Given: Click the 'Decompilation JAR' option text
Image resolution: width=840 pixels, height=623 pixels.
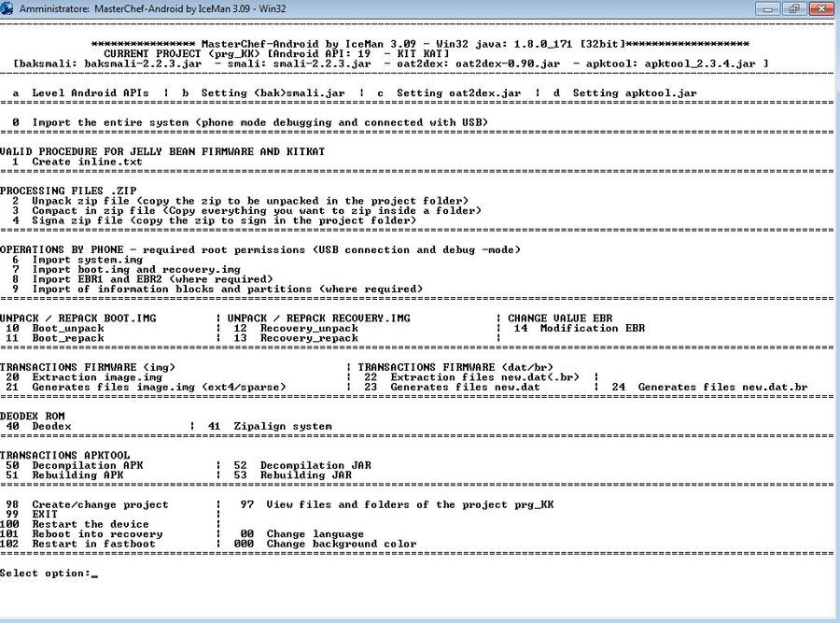Looking at the screenshot, I should coord(315,465).
